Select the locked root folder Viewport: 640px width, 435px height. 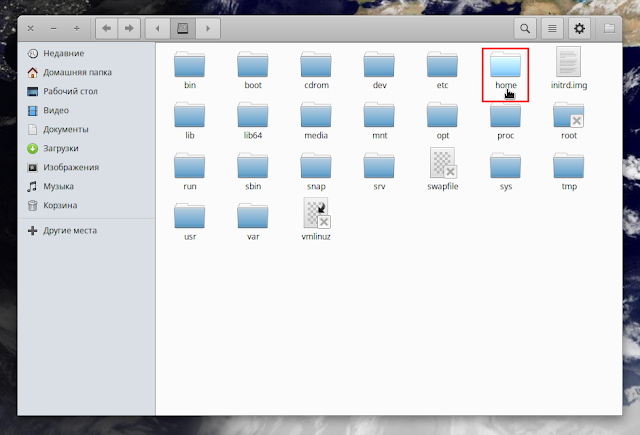pyautogui.click(x=569, y=121)
